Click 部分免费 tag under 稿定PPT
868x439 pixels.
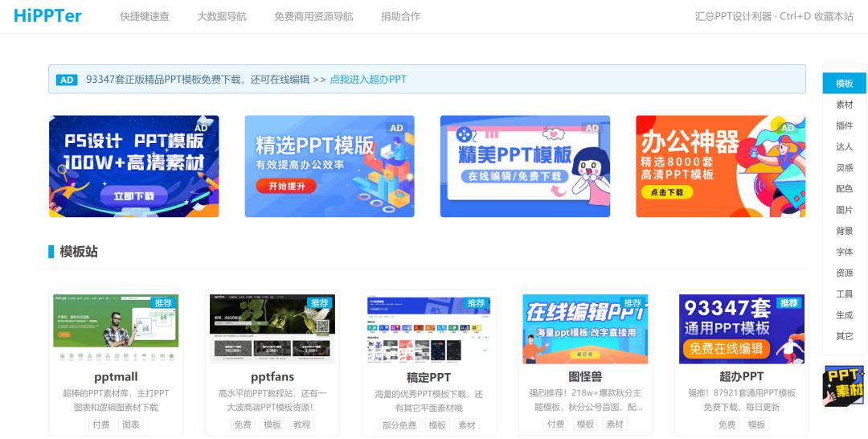pyautogui.click(x=399, y=425)
